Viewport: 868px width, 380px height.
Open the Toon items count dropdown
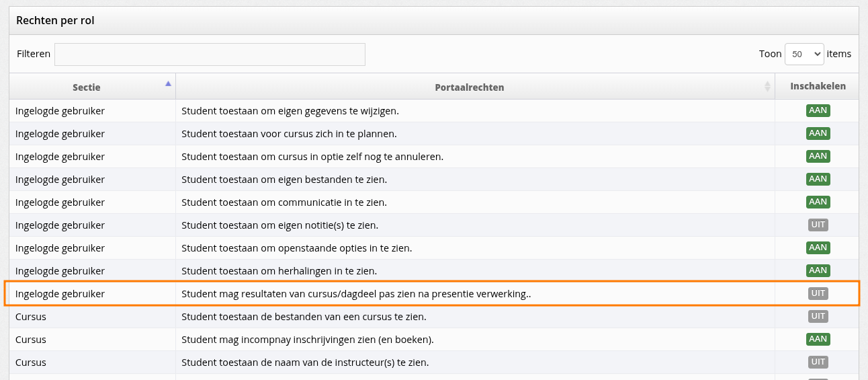(x=804, y=54)
